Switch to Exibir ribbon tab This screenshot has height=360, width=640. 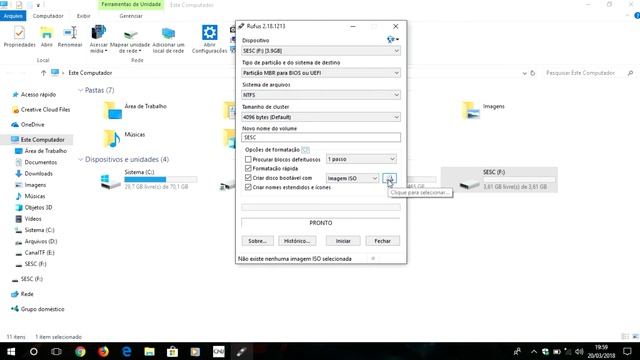tap(84, 16)
